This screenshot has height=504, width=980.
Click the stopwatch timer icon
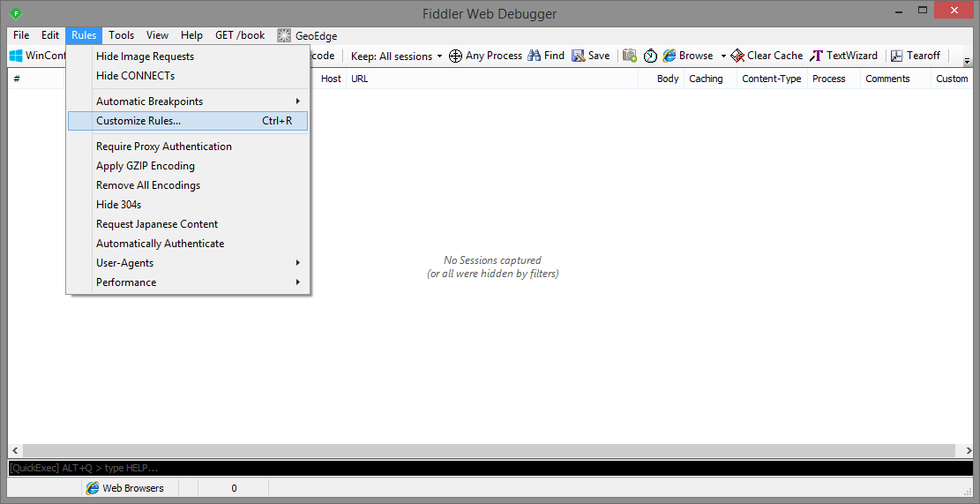click(650, 56)
